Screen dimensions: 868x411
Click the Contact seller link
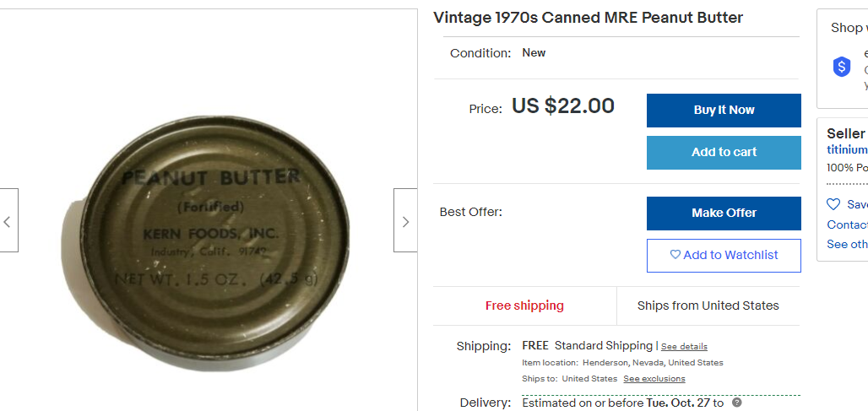pos(848,224)
